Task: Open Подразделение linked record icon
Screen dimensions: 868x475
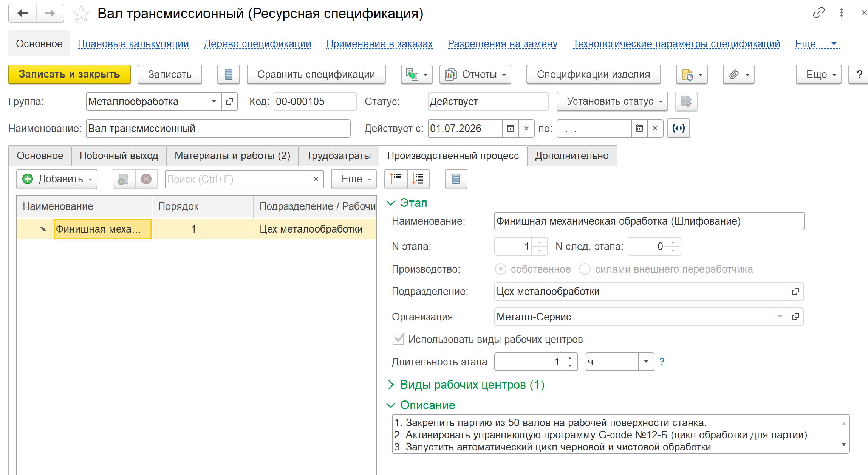Action: tap(796, 291)
